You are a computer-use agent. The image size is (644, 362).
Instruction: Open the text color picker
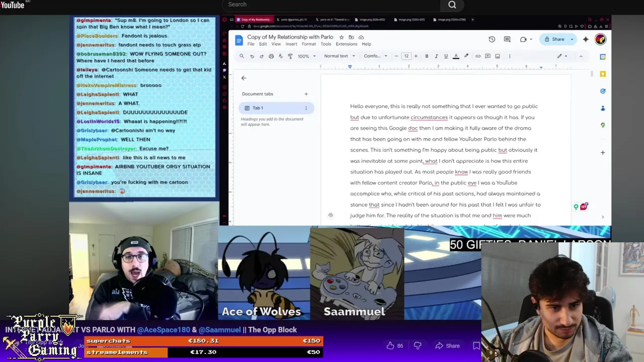pyautogui.click(x=456, y=56)
